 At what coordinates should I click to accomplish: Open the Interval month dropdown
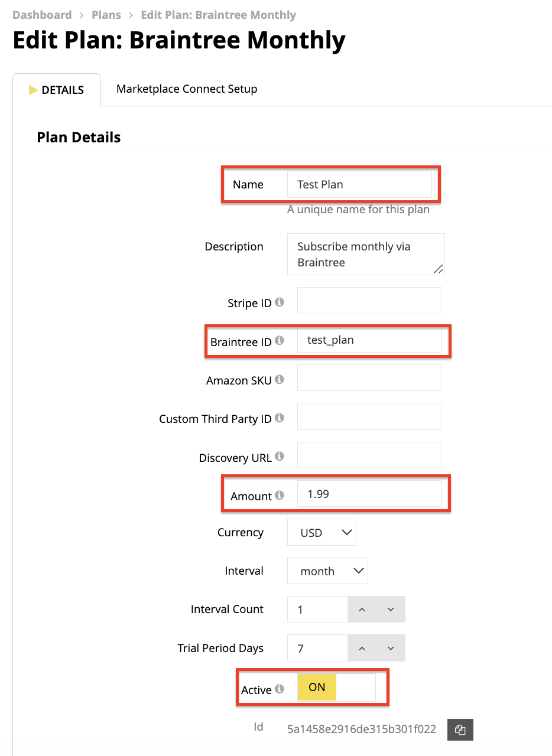click(x=327, y=571)
